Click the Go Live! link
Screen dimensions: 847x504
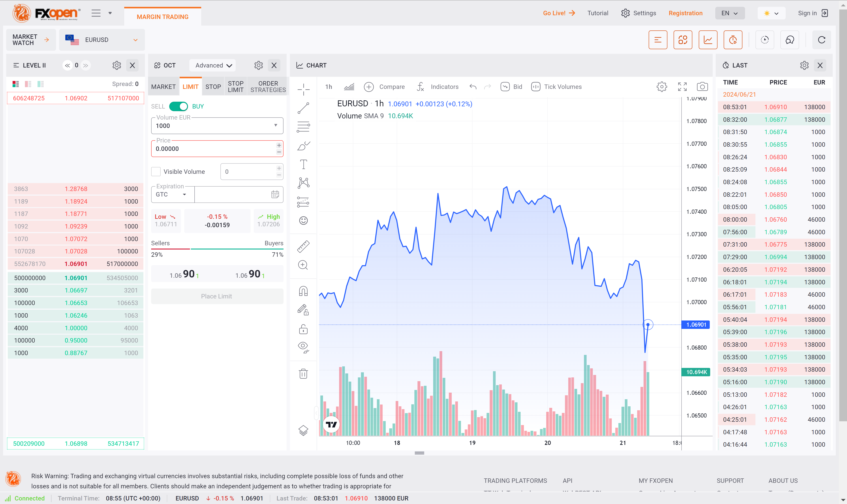[559, 13]
